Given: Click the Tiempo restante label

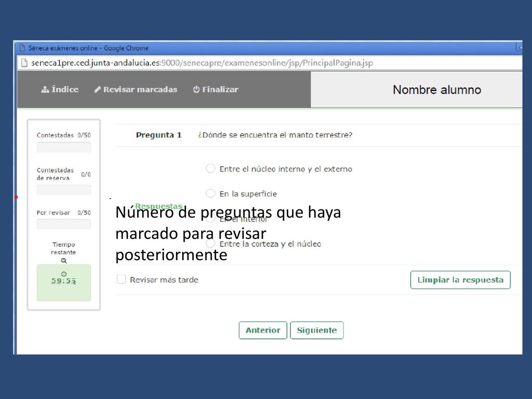Looking at the screenshot, I should 63,248.
